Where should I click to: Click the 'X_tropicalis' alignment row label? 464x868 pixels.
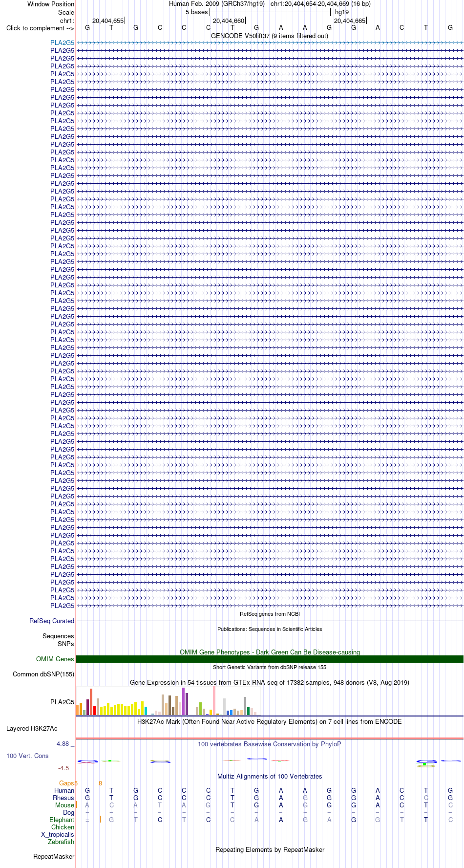pyautogui.click(x=58, y=834)
